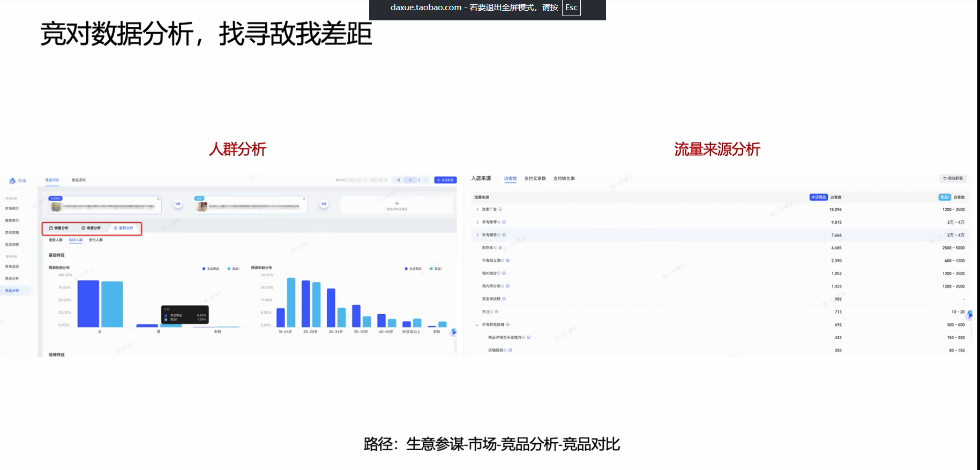This screenshot has height=470, width=980.
Task: Expand the 手淘搜索 row
Action: [x=477, y=235]
